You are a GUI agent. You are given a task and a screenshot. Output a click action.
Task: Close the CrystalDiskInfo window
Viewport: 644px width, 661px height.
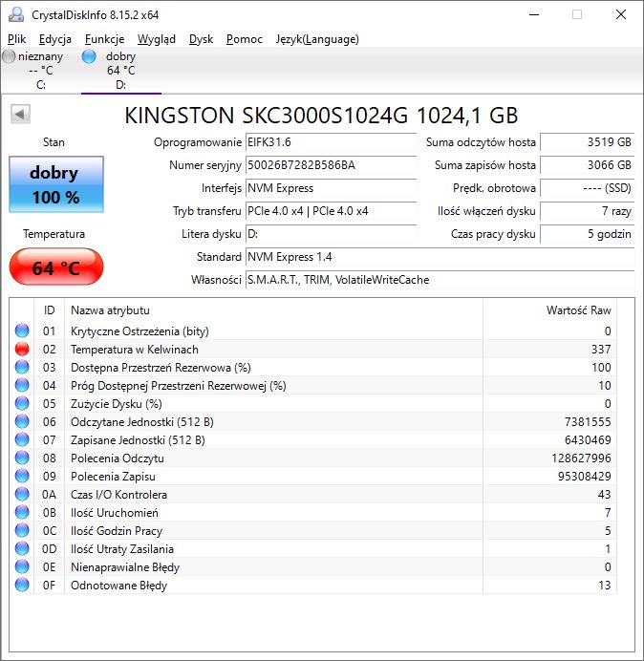click(621, 14)
